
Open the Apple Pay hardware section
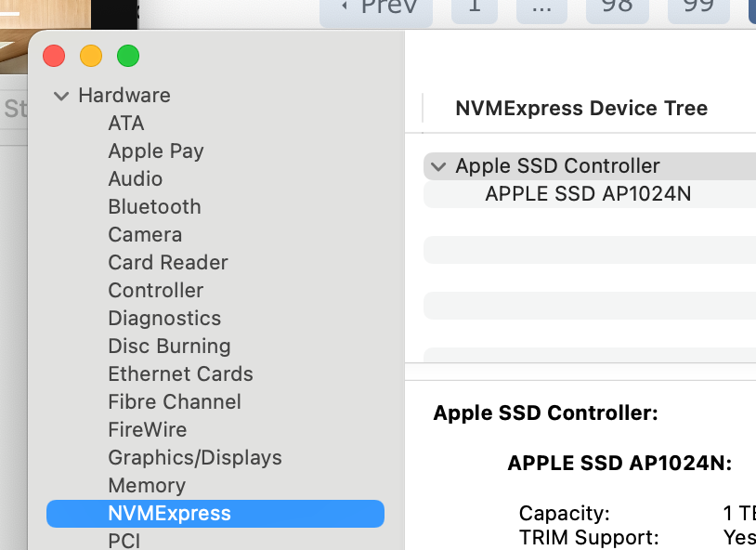point(156,151)
